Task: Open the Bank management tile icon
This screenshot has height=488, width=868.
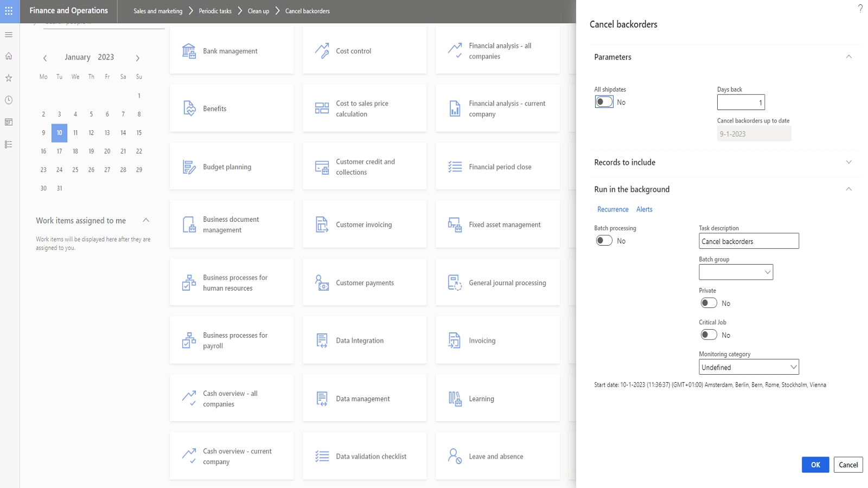Action: pyautogui.click(x=189, y=51)
